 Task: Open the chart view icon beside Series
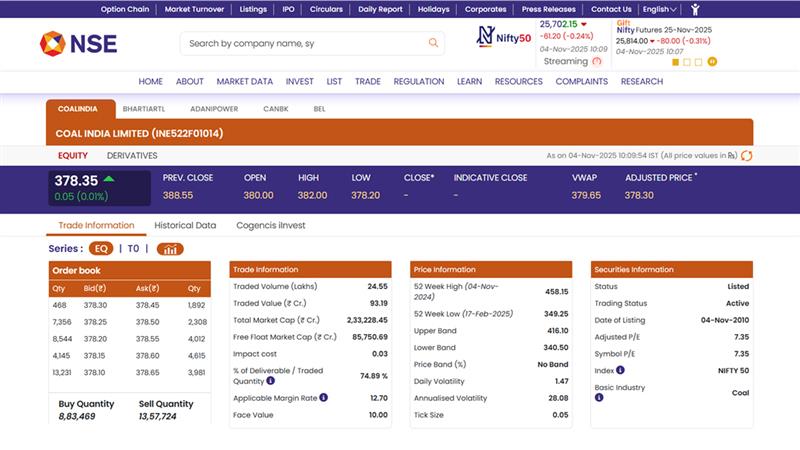pos(170,249)
